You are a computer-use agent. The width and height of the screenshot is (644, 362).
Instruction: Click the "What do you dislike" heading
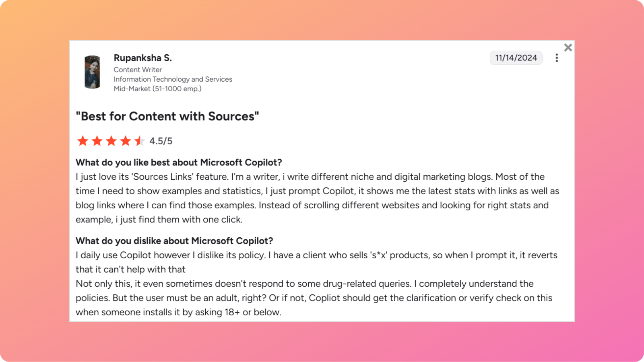pos(174,241)
